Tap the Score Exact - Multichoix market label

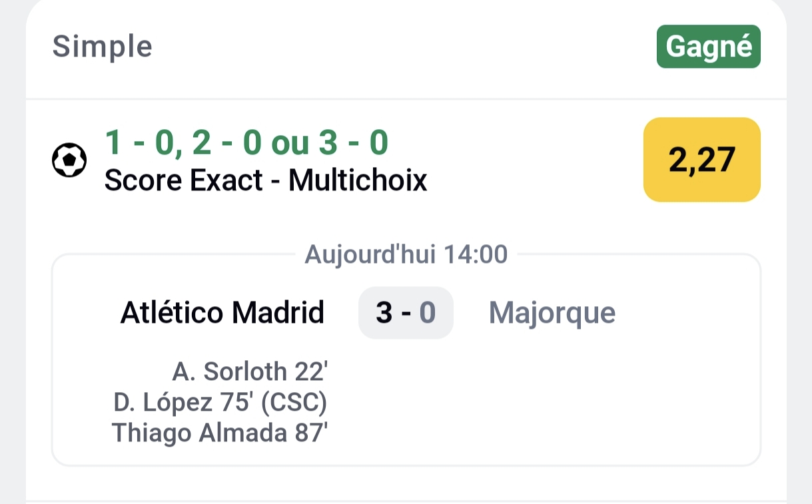(x=267, y=180)
